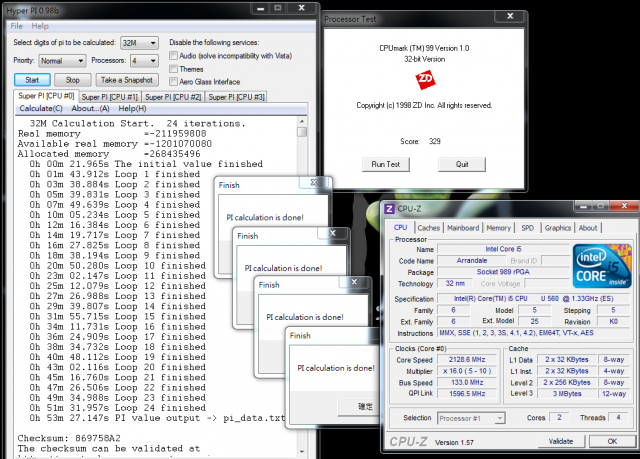Image resolution: width=640 pixels, height=459 pixels.
Task: Open the Help menu in Hyper PI
Action: coord(40,26)
